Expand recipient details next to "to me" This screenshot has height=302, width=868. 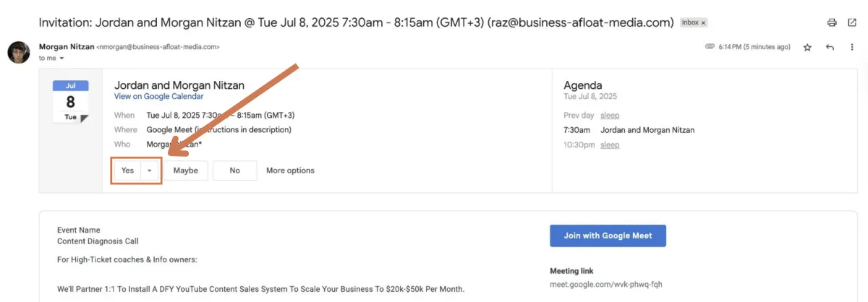pos(62,58)
